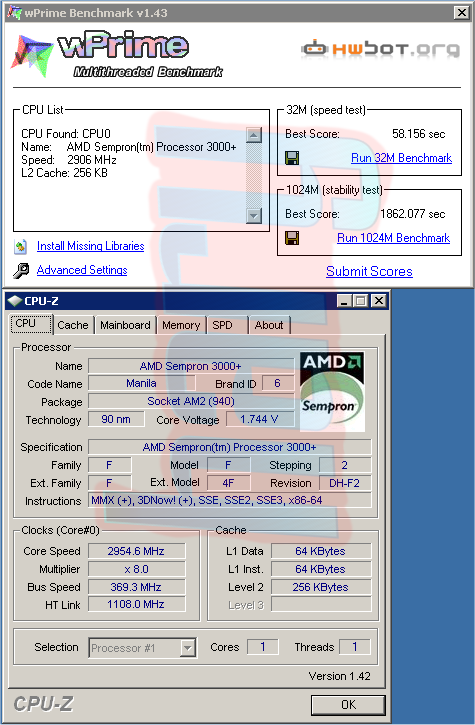Viewport: 475px width, 725px height.
Task: Click OK in CPU-Z
Action: pyautogui.click(x=348, y=705)
